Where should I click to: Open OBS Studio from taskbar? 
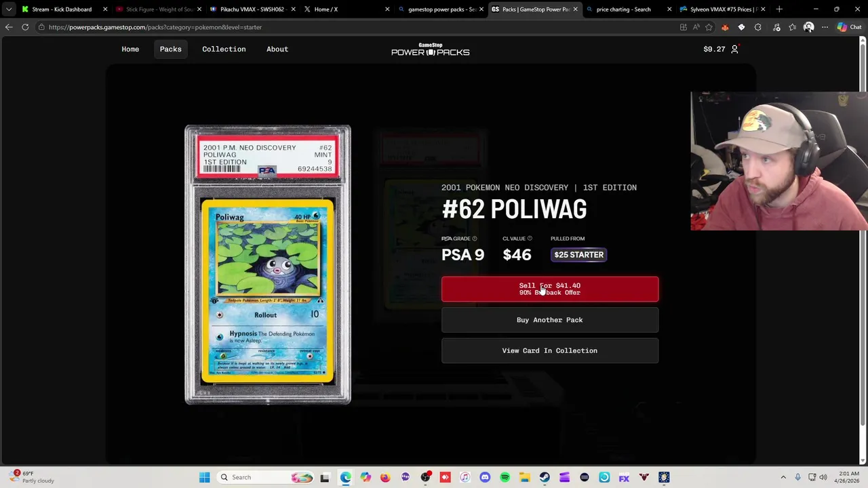pyautogui.click(x=425, y=477)
